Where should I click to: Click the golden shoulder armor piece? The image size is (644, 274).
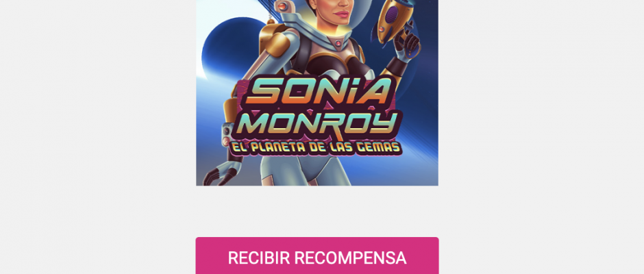click(275, 41)
